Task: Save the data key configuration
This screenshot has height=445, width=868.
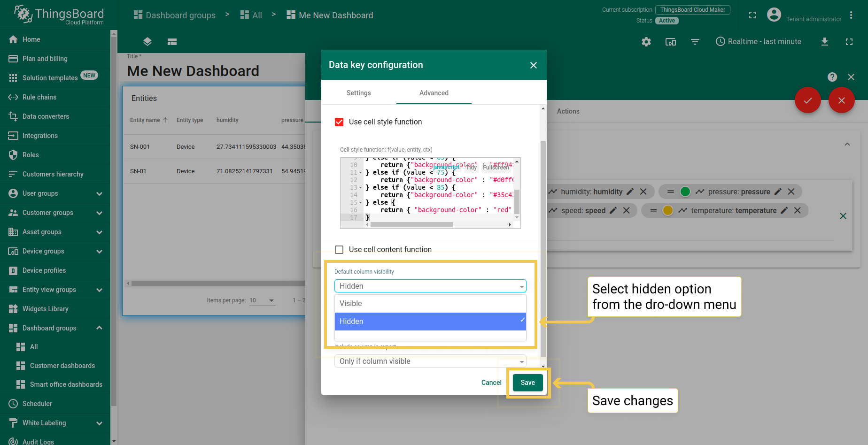Action: [x=528, y=383]
